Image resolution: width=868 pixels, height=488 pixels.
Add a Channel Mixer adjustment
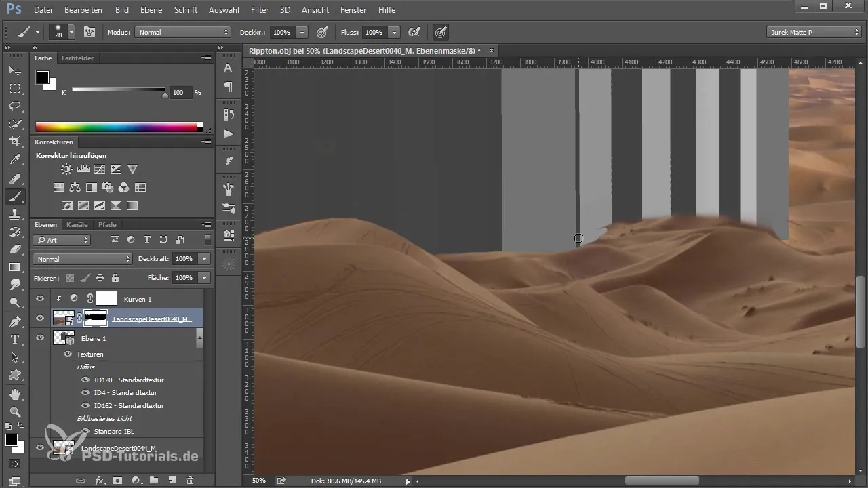point(123,188)
